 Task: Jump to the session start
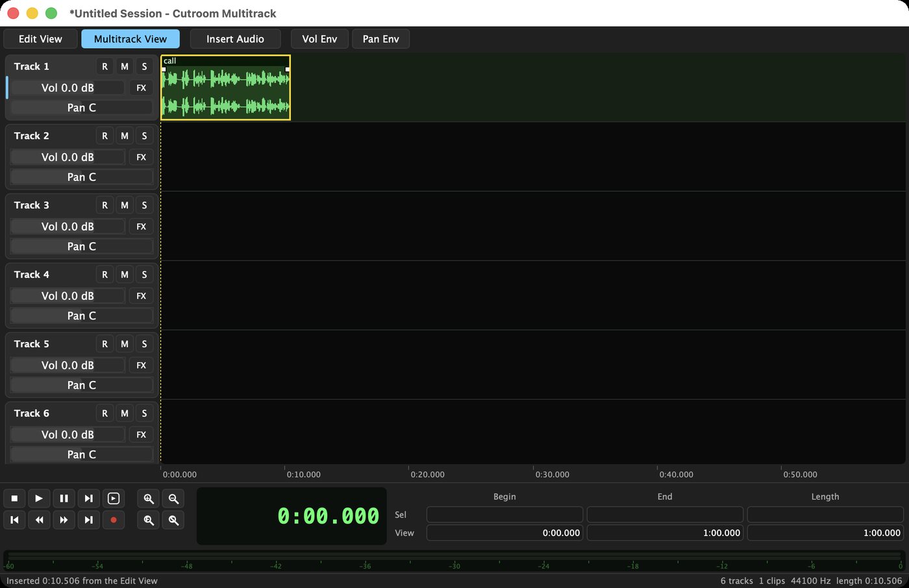point(14,520)
